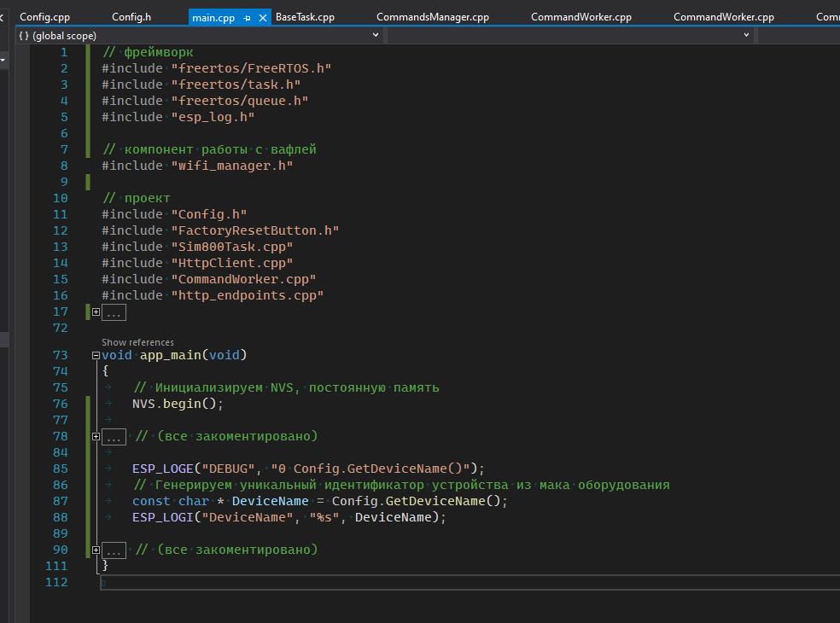Switch to the Config.h tab
This screenshot has width=840, height=623.
point(131,17)
